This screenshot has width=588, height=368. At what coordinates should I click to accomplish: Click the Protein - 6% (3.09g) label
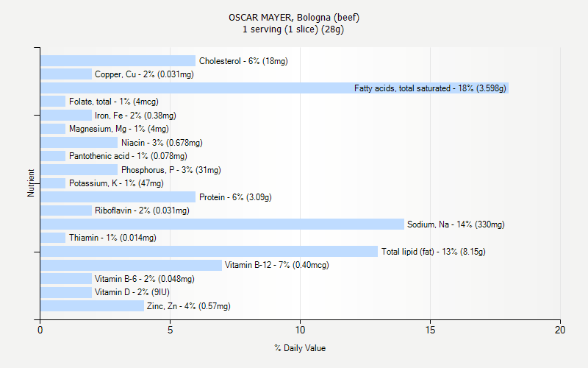point(235,197)
